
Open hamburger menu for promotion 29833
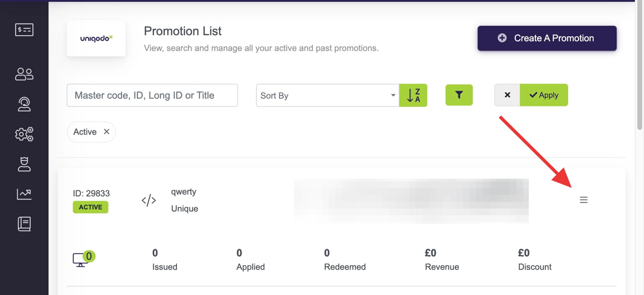click(584, 200)
